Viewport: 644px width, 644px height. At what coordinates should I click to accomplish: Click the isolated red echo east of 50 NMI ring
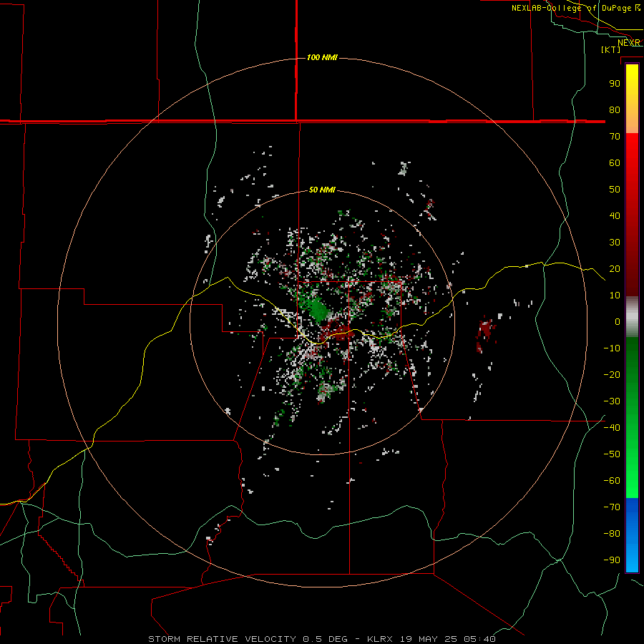(x=485, y=333)
